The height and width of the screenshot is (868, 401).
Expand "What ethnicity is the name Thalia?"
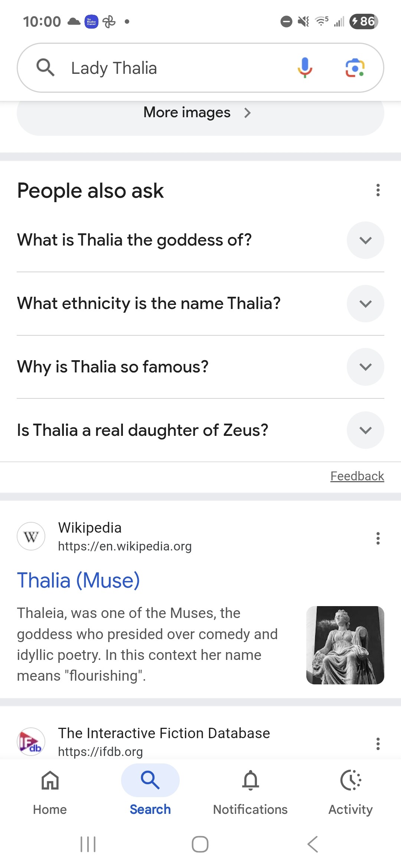click(x=365, y=304)
